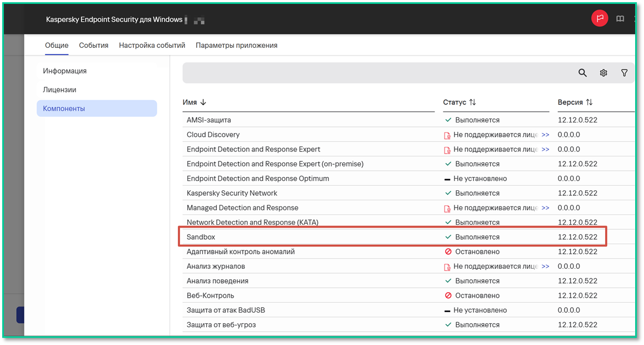Image resolution: width=644 pixels, height=345 pixels.
Task: Switch to the События tab
Action: 94,45
